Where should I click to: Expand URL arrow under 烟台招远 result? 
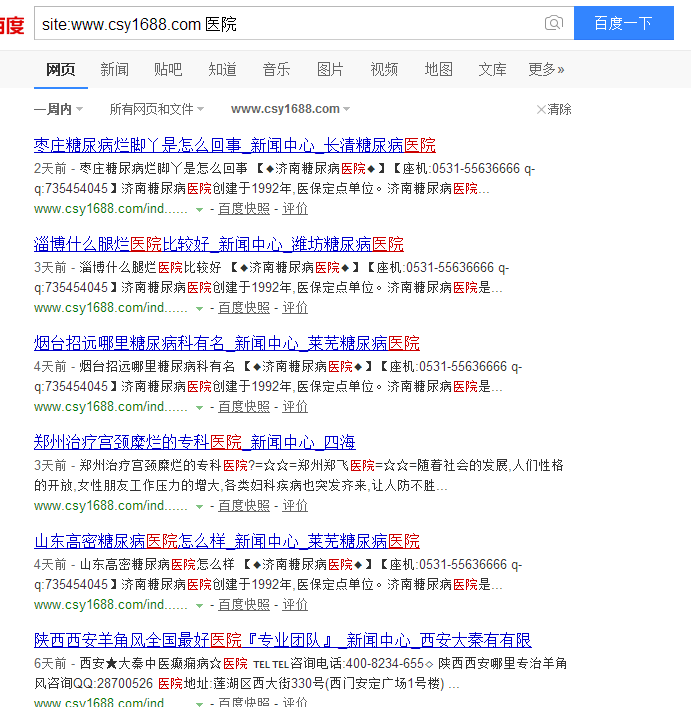tap(199, 408)
